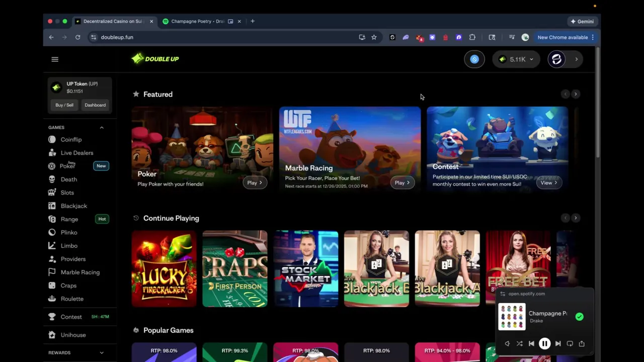Open the Death game in sidebar
Viewport: 644px width, 362px height.
point(68,179)
